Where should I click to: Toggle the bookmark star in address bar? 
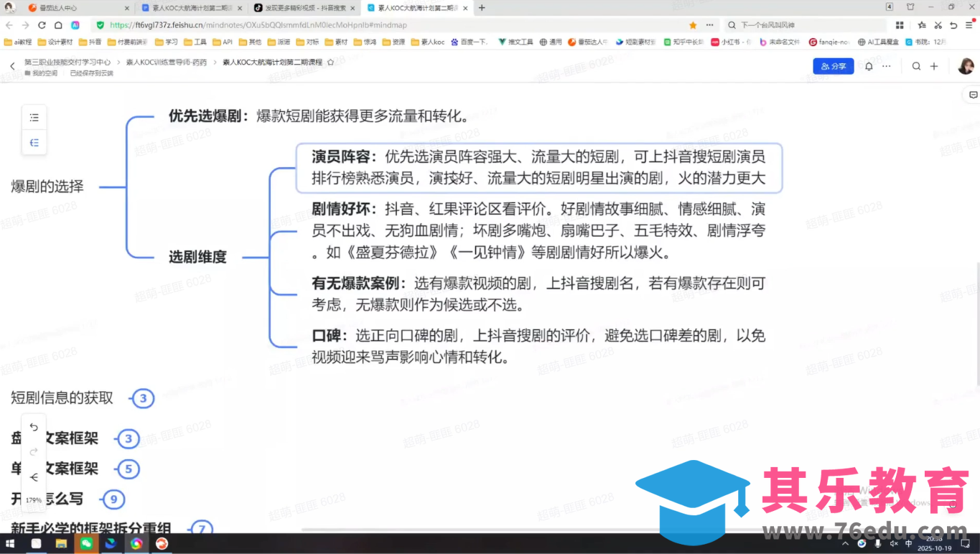pos(691,24)
